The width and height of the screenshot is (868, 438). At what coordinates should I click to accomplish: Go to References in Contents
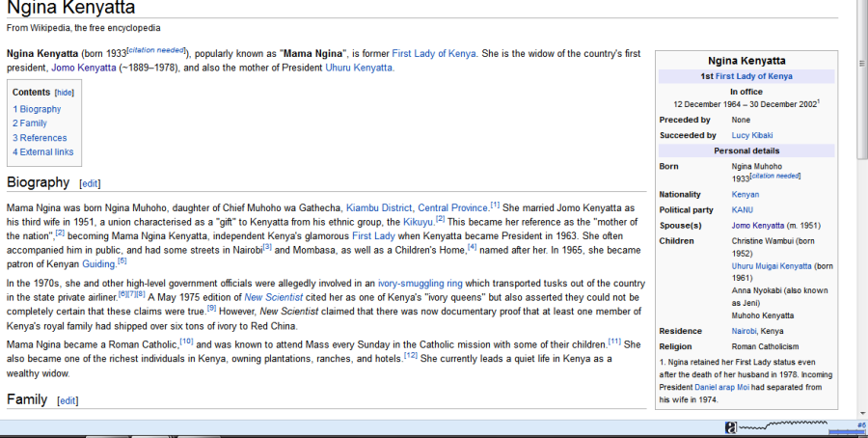pyautogui.click(x=40, y=138)
